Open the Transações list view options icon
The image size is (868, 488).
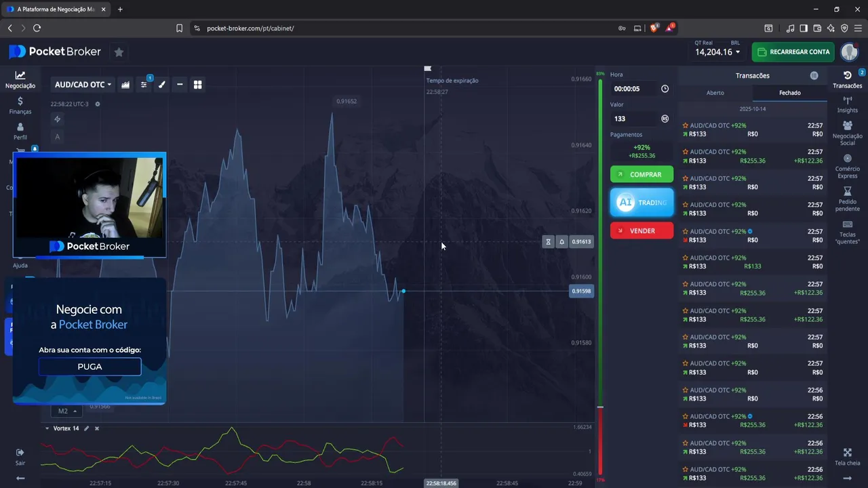coord(814,75)
